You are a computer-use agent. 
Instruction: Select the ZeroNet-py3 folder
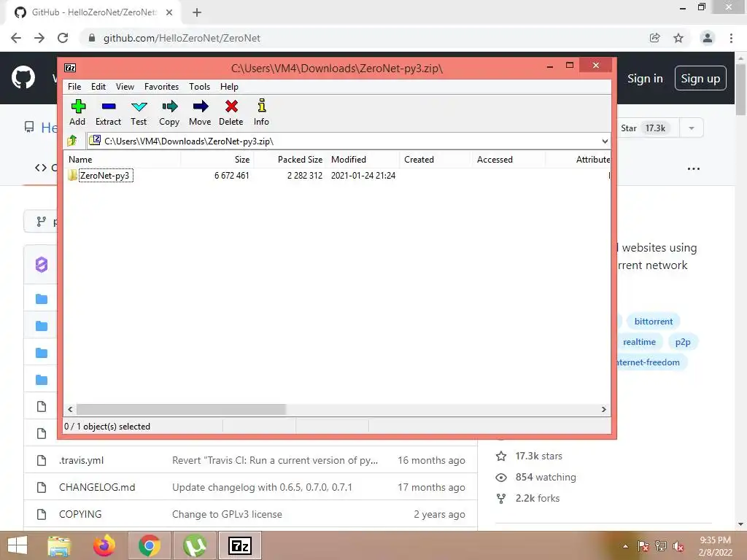click(x=105, y=175)
